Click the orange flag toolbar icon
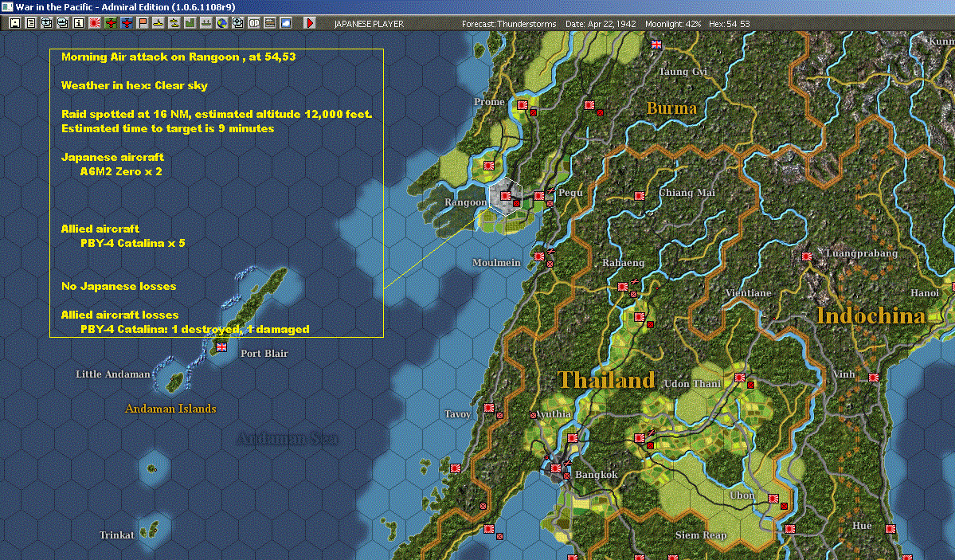This screenshot has width=955, height=560. pos(143,23)
